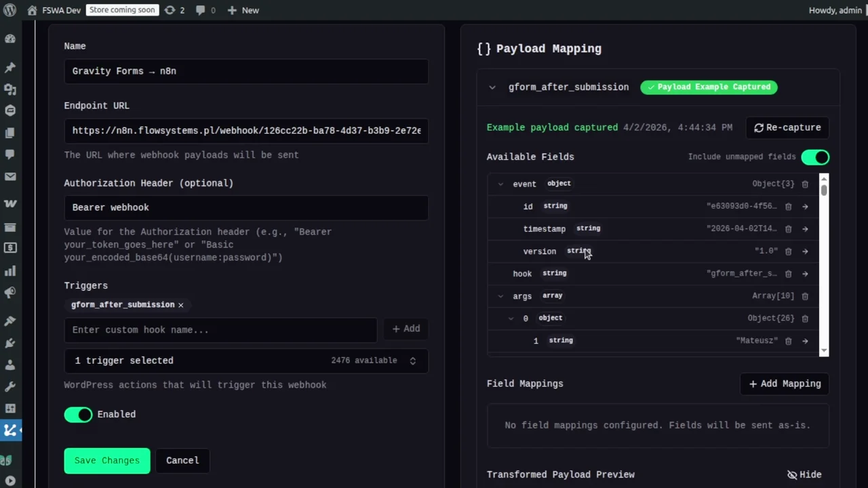Collapse the 0 object node

tap(511, 319)
